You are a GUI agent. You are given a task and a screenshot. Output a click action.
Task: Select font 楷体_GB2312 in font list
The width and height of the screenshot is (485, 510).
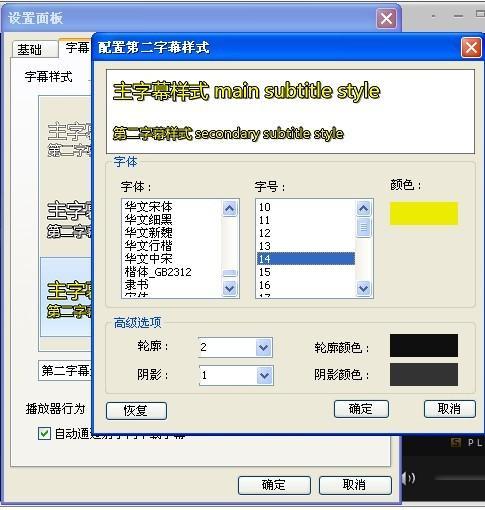coord(158,272)
